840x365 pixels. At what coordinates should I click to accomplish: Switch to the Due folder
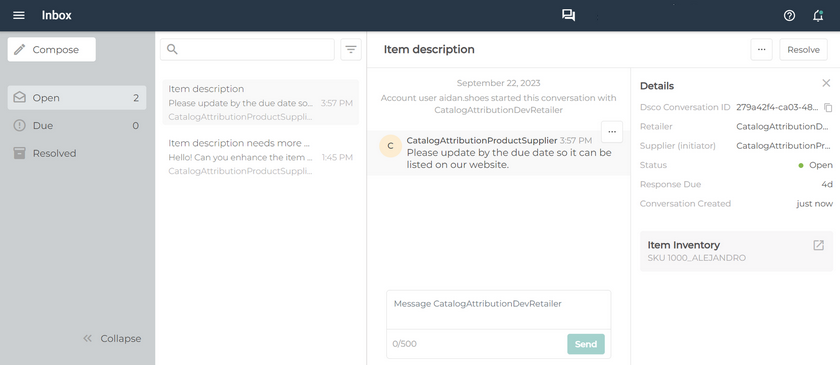point(77,125)
